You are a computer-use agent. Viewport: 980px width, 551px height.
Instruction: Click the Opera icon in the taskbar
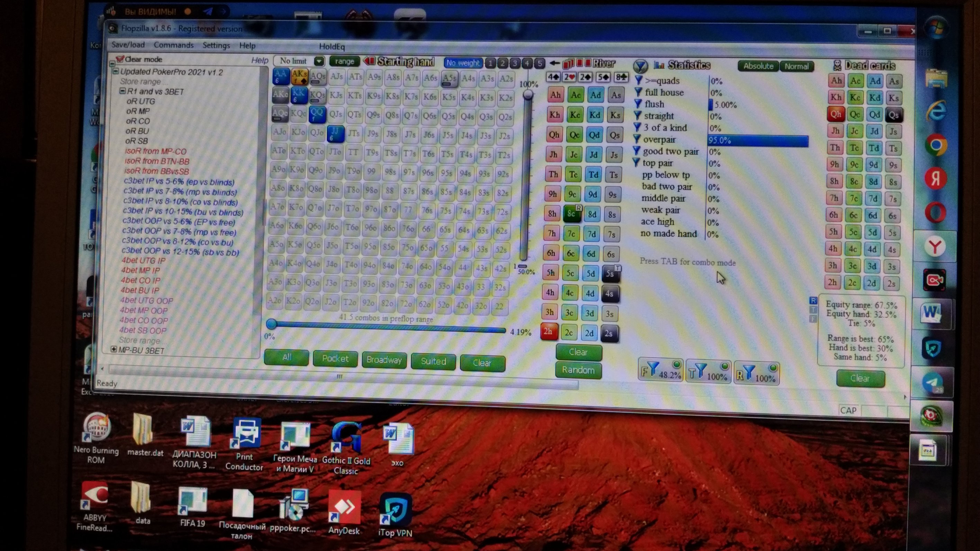935,213
